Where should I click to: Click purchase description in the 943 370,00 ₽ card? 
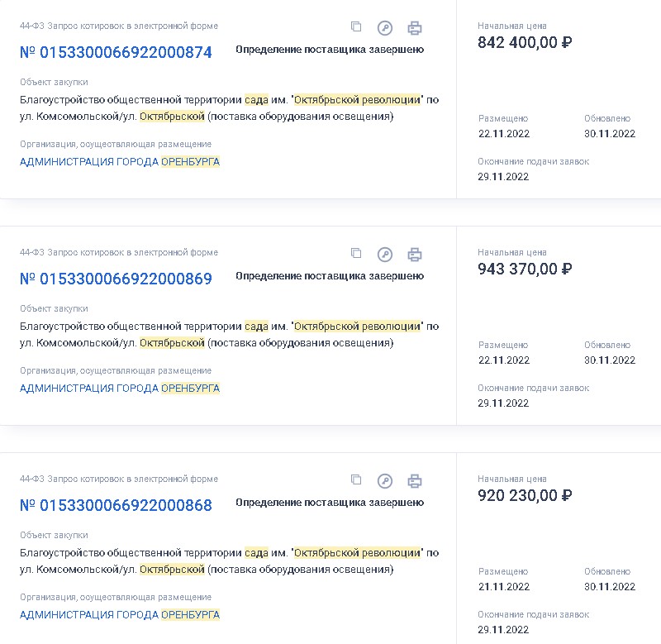pyautogui.click(x=229, y=335)
